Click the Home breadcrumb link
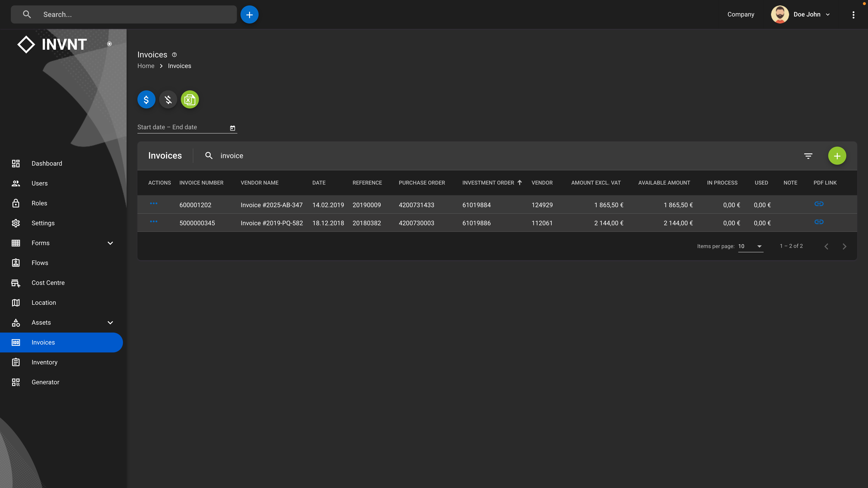 point(146,66)
